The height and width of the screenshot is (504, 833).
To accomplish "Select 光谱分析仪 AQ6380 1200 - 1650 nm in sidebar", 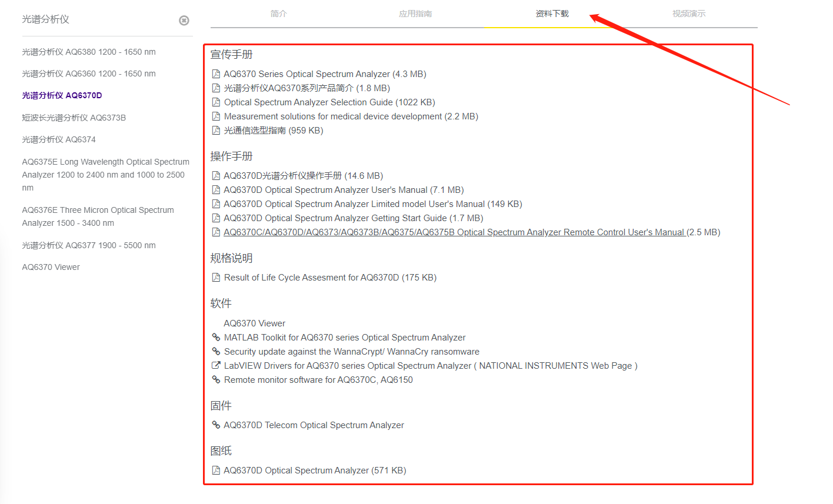I will point(89,52).
